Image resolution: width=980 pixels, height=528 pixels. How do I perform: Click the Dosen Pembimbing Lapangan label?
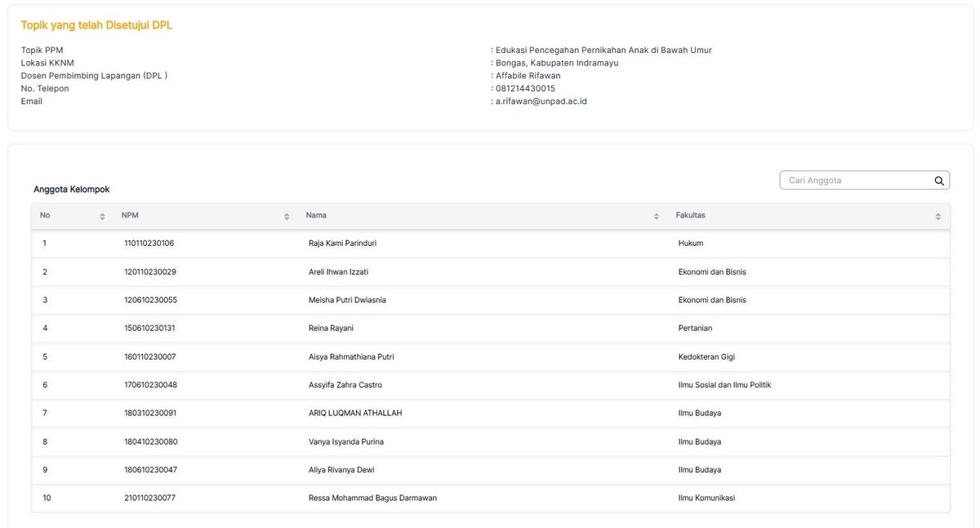pyautogui.click(x=94, y=75)
